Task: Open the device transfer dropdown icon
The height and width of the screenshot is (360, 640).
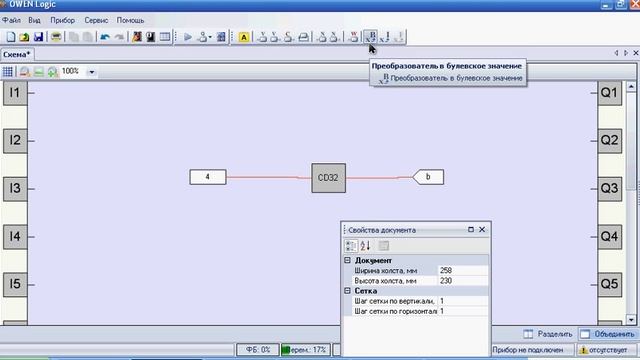Action: click(204, 37)
